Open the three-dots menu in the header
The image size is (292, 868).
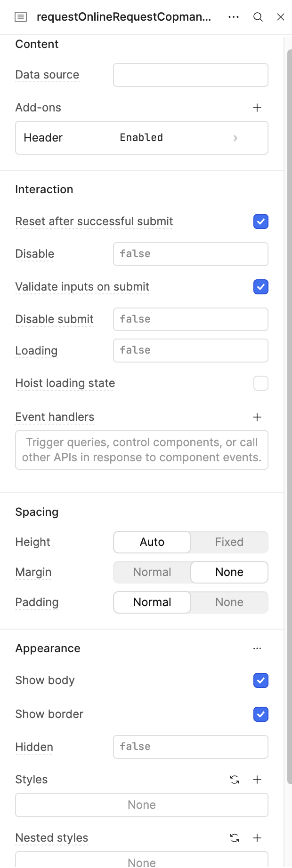pos(234,17)
